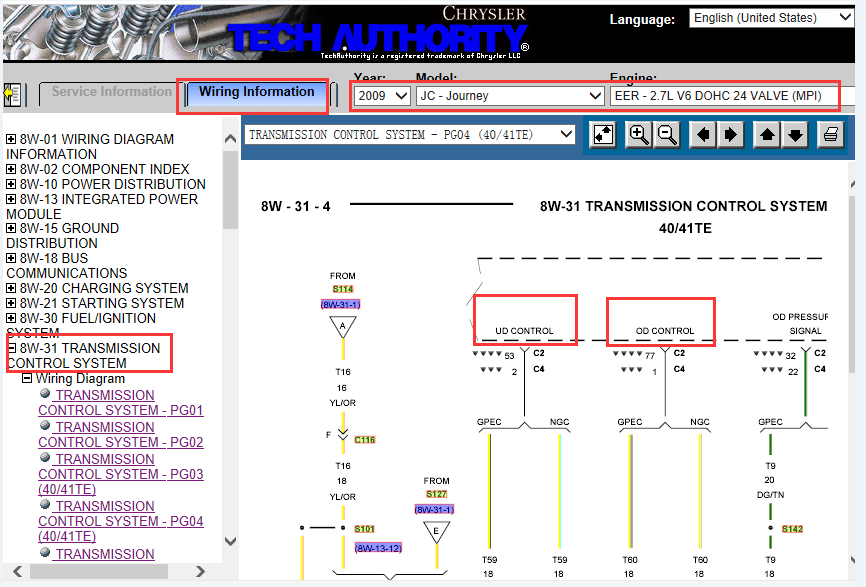The height and width of the screenshot is (587, 866).
Task: Open Transmission Control System - PG01 link
Action: 121,403
